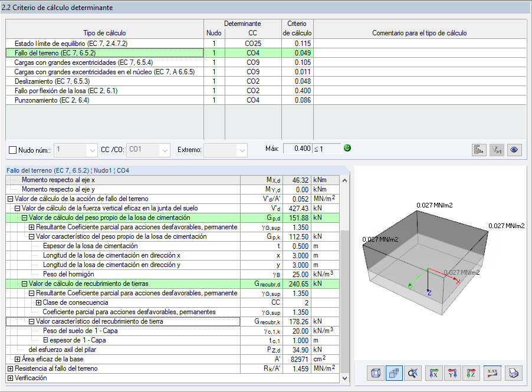
Task: Collapse 'Valor característico del peso propio de la losa'
Action: [x=31, y=237]
